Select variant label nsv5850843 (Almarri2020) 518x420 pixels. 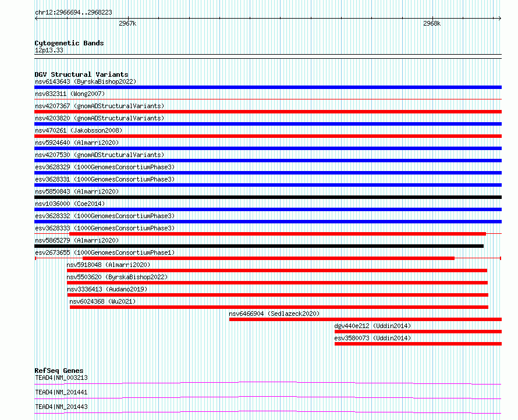[77, 191]
